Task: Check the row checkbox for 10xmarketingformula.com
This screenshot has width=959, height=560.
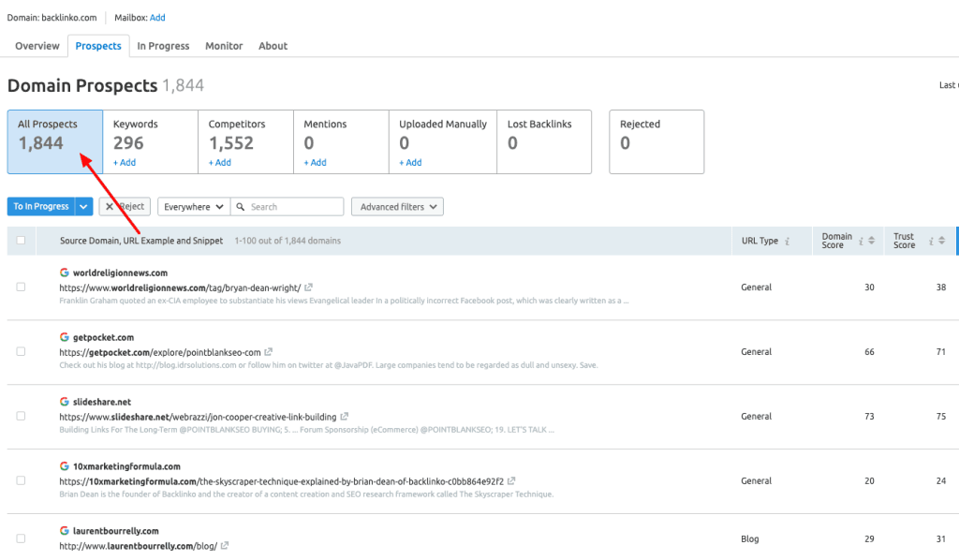Action: 20,480
